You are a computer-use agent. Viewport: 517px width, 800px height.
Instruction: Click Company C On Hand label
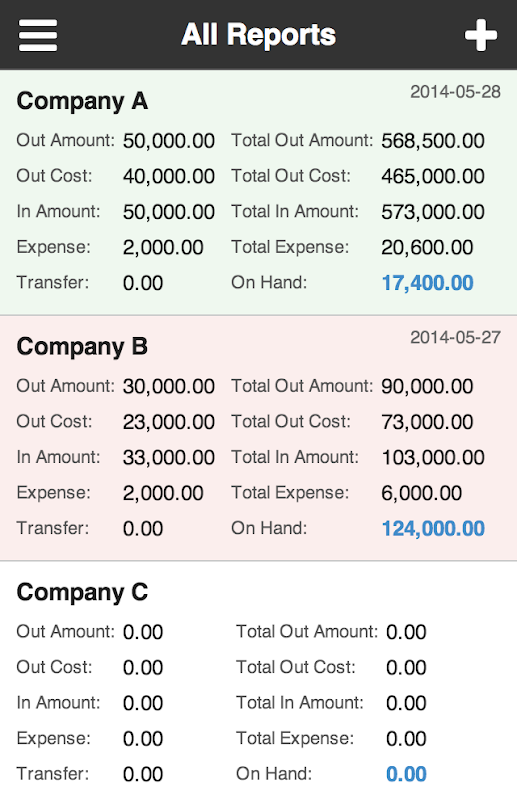(274, 773)
